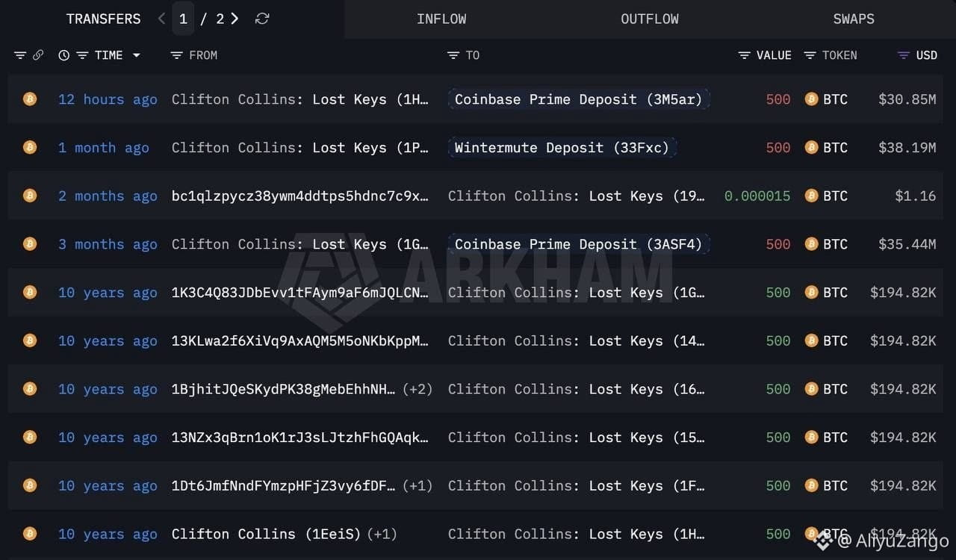Image resolution: width=956 pixels, height=560 pixels.
Task: Open the SWAPS tab
Action: coord(854,19)
